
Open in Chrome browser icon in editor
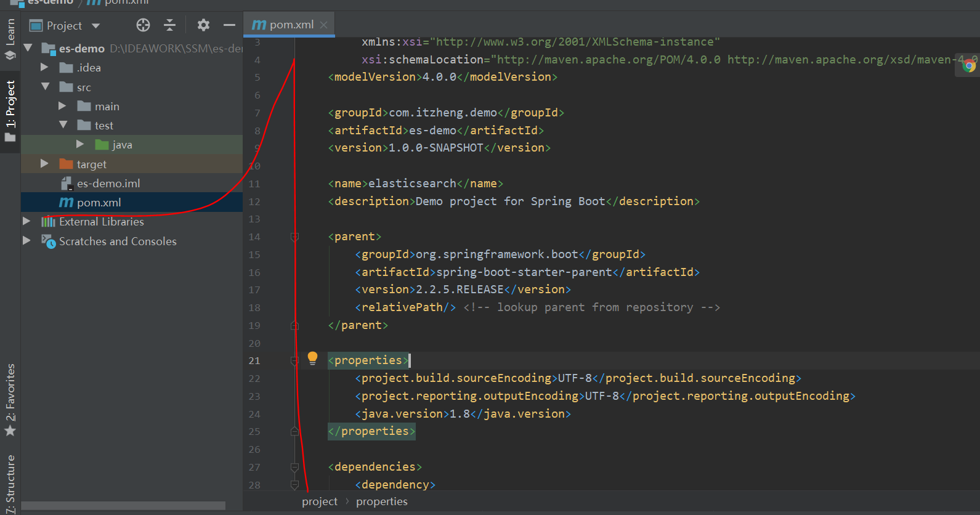(970, 66)
